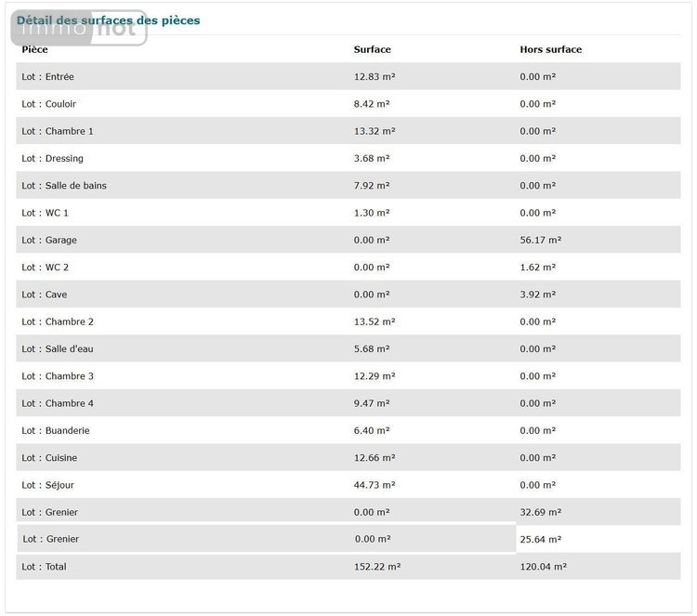Click the "Pièce" column header
The width and height of the screenshot is (697, 616).
pyautogui.click(x=35, y=49)
